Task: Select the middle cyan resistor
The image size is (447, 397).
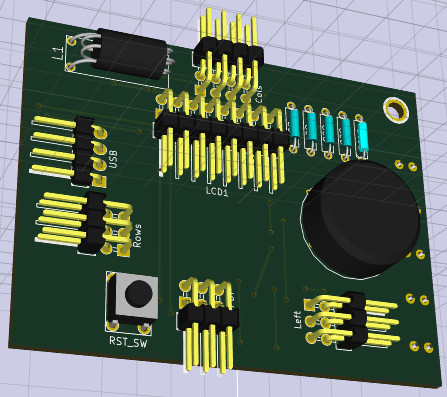Action: [328, 132]
